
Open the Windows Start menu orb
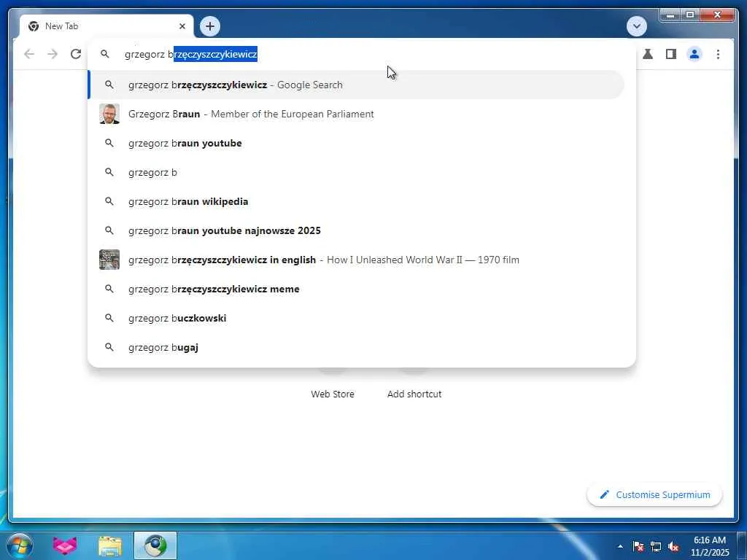click(20, 545)
